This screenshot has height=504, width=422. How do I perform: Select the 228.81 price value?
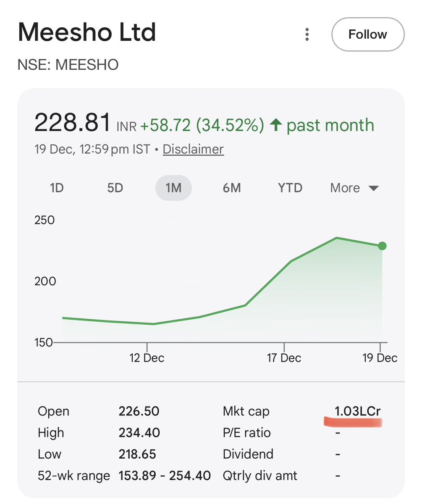coord(73,123)
